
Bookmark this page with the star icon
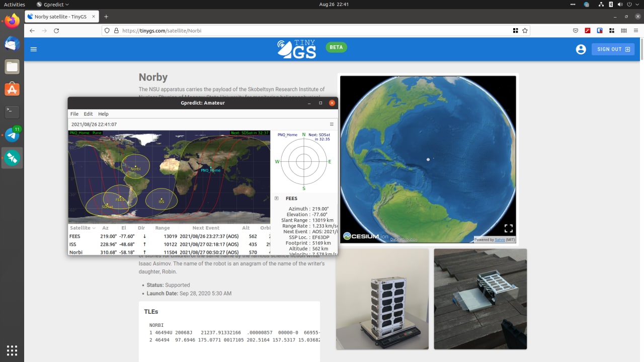[x=525, y=31]
